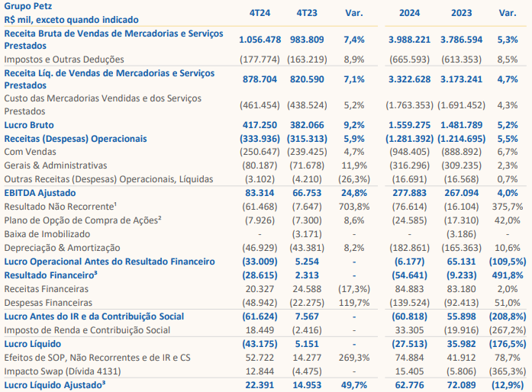The image size is (532, 392).
Task: Select 'Lucro Antes do IR' row label
Action: (x=94, y=316)
